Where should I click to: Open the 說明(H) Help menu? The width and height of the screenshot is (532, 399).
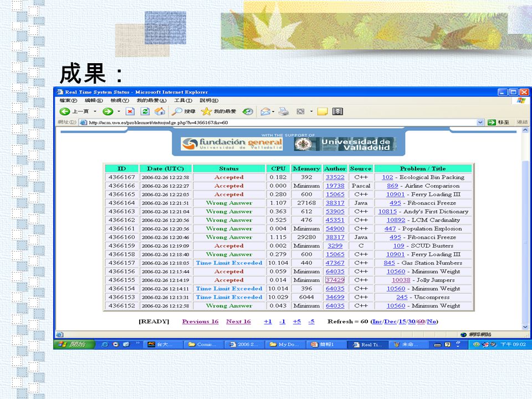click(209, 100)
